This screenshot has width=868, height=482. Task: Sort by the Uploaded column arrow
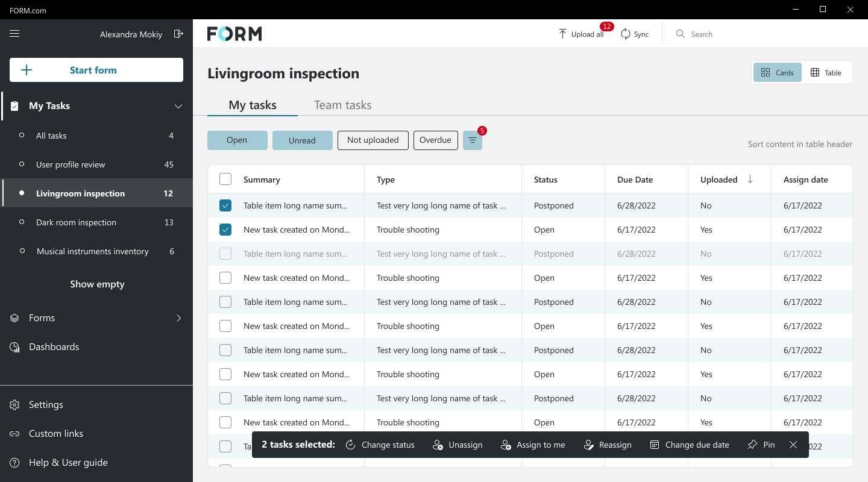pyautogui.click(x=750, y=179)
